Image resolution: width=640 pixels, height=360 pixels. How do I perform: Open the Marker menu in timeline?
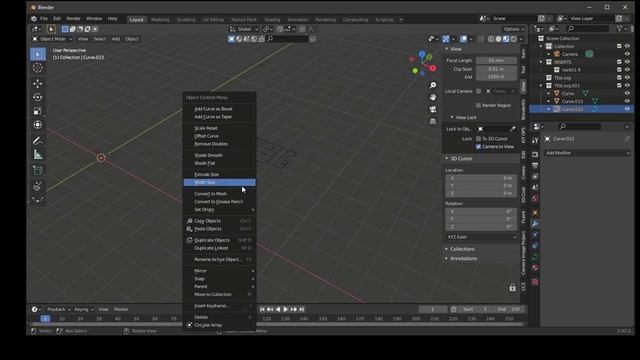point(121,309)
